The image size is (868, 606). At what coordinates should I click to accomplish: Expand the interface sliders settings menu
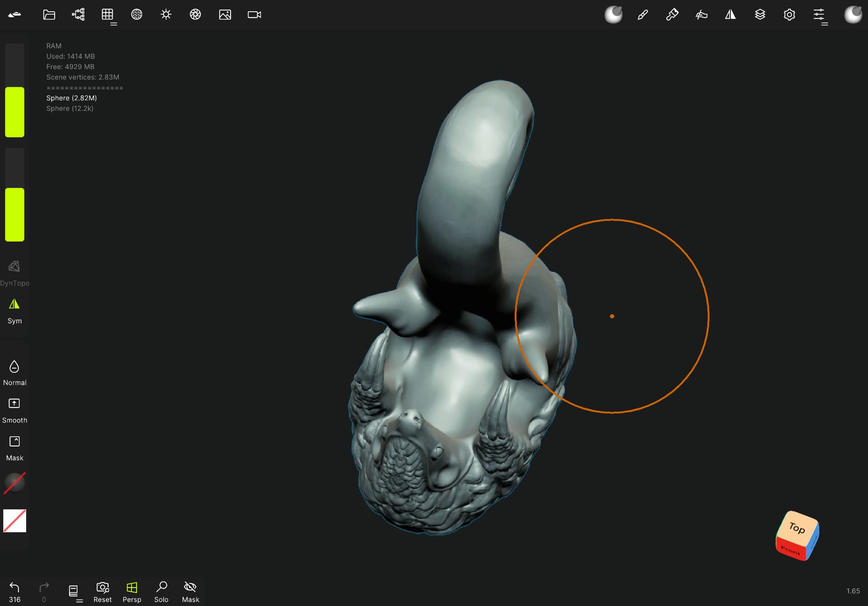click(819, 14)
